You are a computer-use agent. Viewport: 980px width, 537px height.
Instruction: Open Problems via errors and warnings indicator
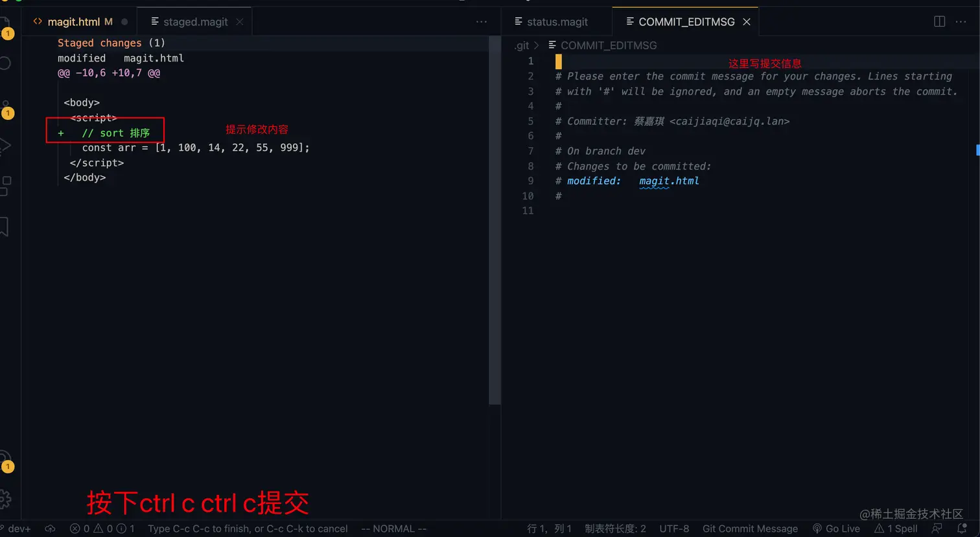pyautogui.click(x=102, y=529)
